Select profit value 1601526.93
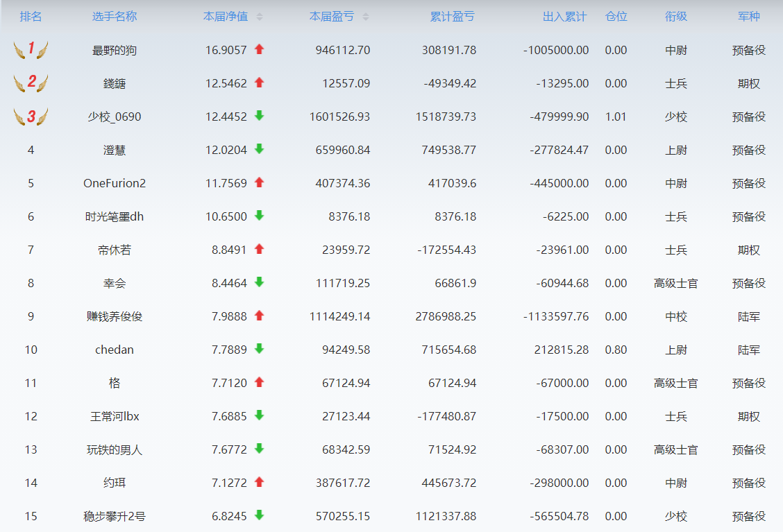Image resolution: width=783 pixels, height=532 pixels. click(x=339, y=117)
